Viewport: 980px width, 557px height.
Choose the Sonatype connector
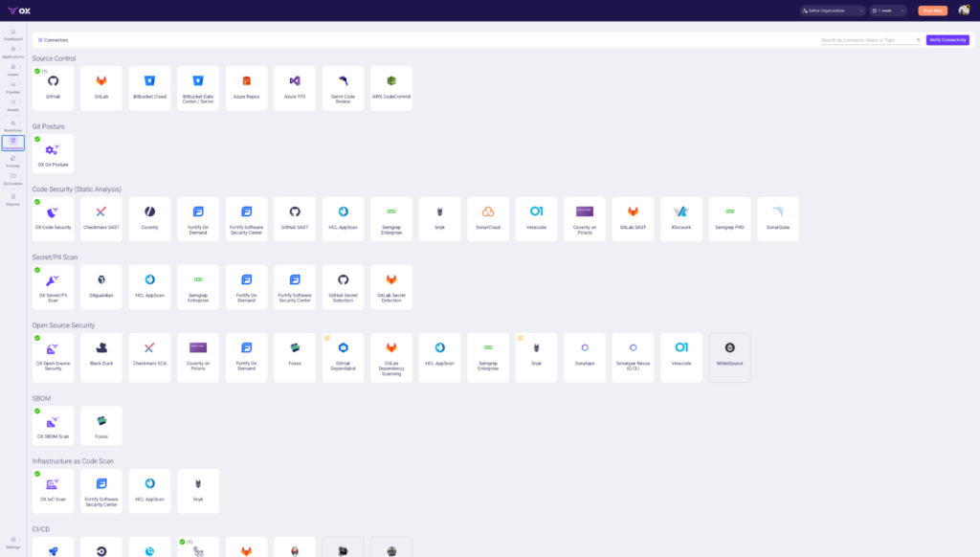click(585, 358)
